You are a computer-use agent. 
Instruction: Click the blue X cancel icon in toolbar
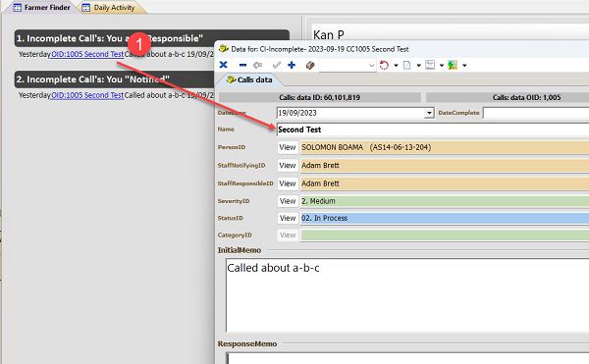[x=223, y=65]
